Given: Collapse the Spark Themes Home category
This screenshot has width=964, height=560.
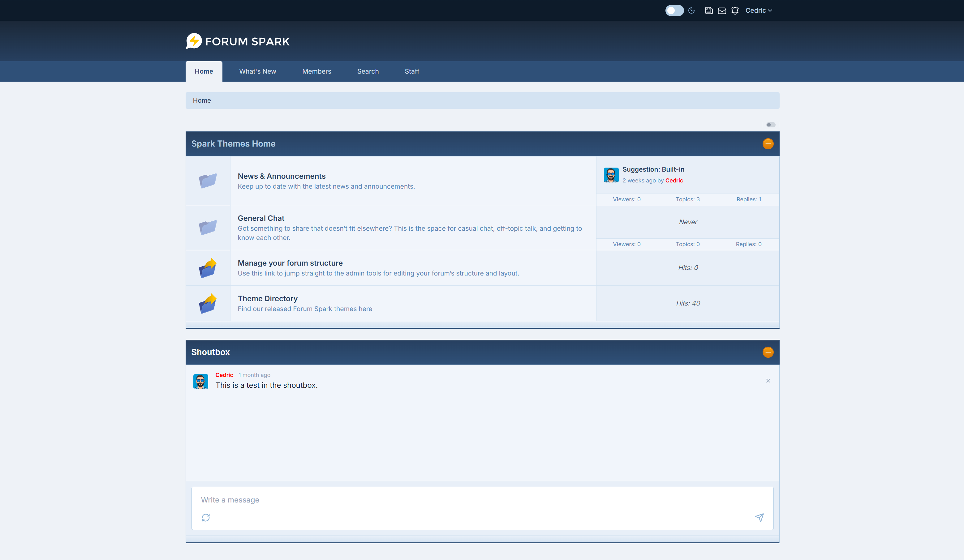Looking at the screenshot, I should coord(768,144).
